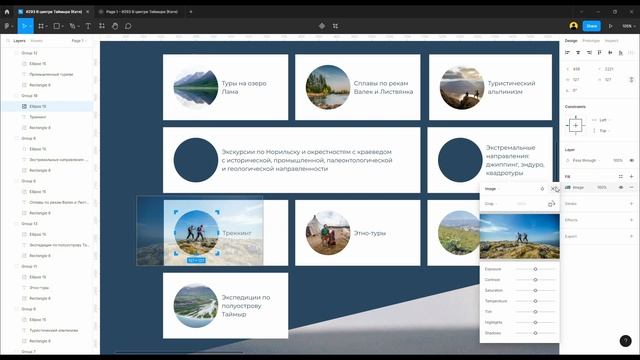Screen dimensions: 640x360
Task: Click Align horizontal centers icon
Action: point(578,53)
